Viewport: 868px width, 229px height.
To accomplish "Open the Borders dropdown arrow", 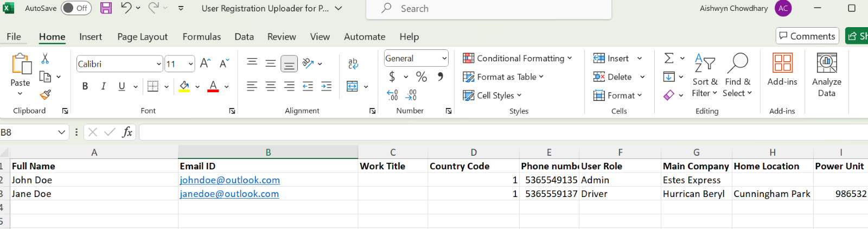I will (166, 86).
